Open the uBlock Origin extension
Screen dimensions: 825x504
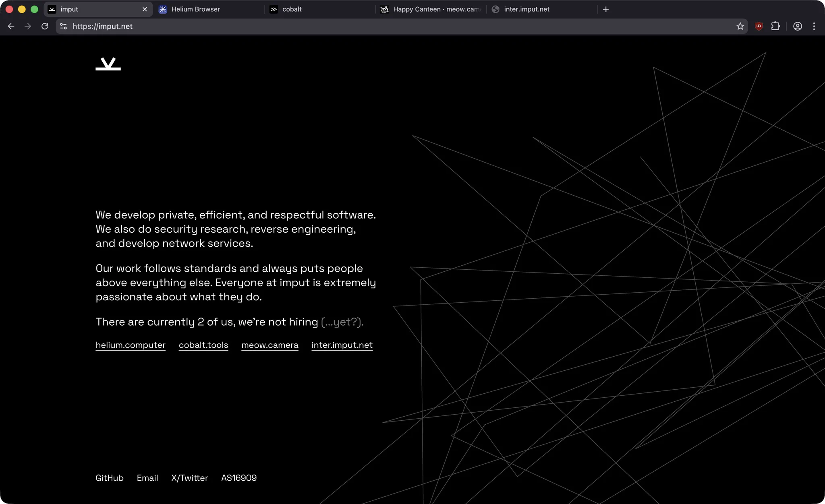(x=759, y=26)
